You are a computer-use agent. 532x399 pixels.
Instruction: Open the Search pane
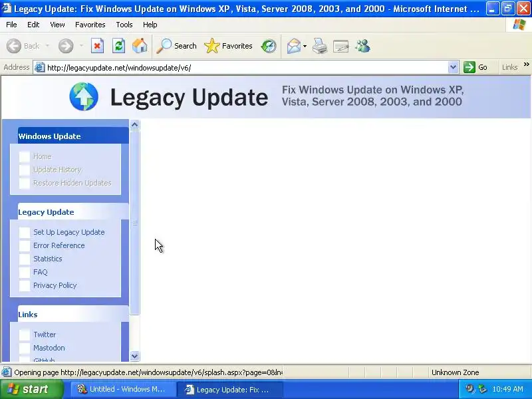coord(176,46)
